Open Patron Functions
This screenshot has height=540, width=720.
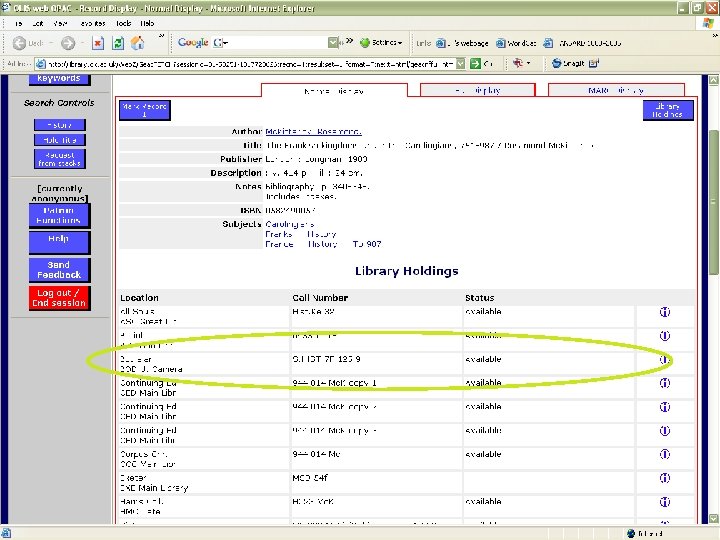59,215
